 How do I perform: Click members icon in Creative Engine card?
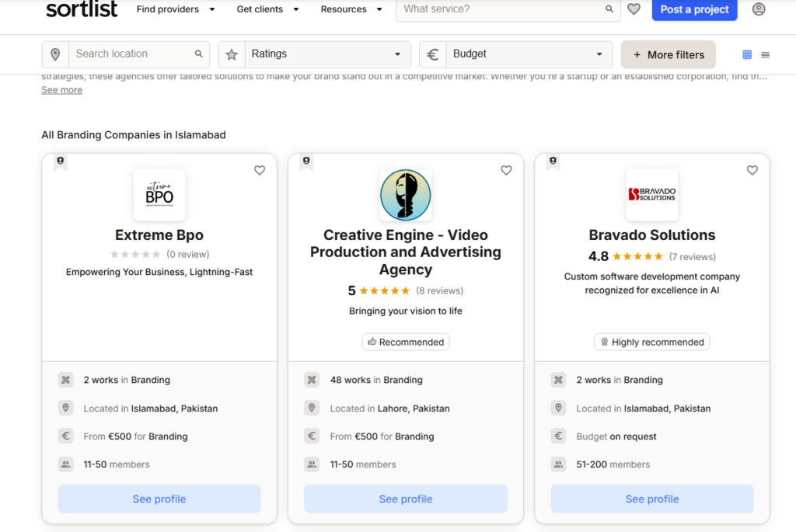(312, 464)
